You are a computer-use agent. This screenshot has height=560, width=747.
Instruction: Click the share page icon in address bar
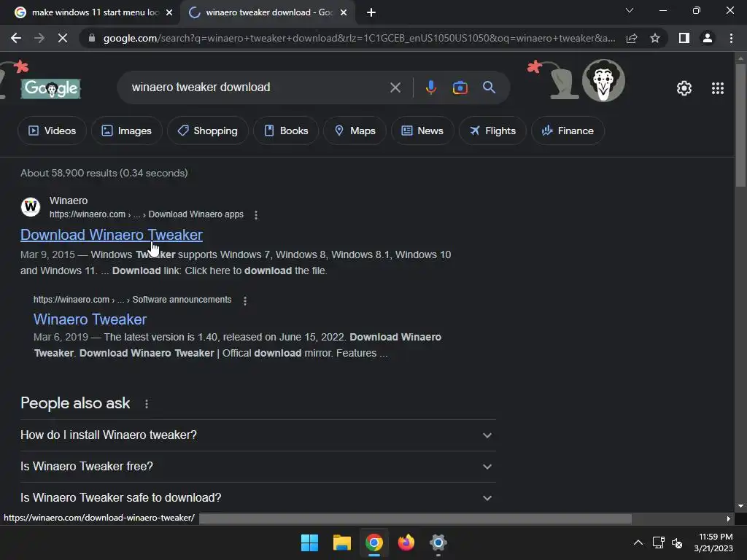pos(632,38)
